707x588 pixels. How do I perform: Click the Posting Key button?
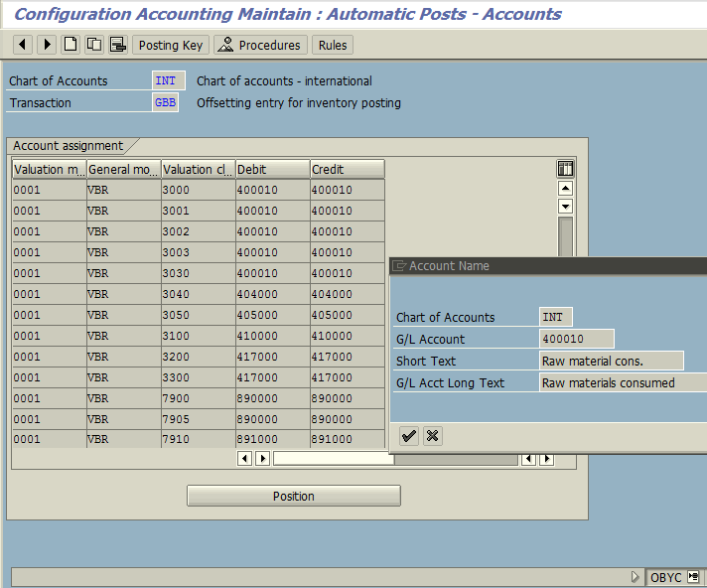170,45
